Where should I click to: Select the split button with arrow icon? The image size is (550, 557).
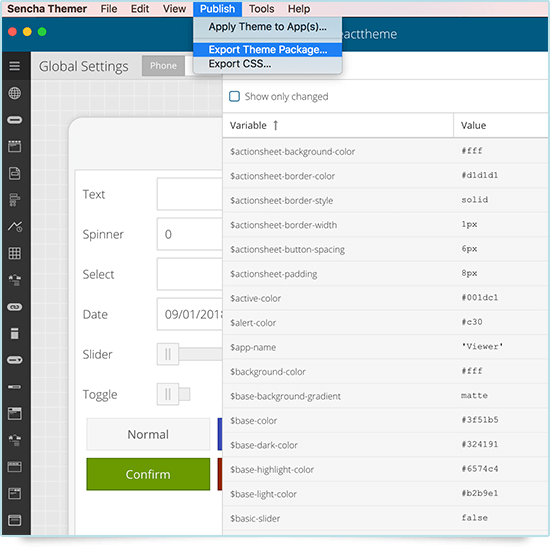click(15, 360)
